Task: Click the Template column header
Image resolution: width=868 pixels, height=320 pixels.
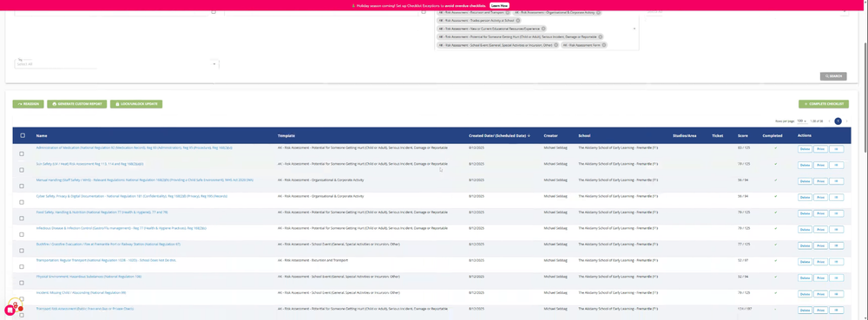Action: [286, 135]
